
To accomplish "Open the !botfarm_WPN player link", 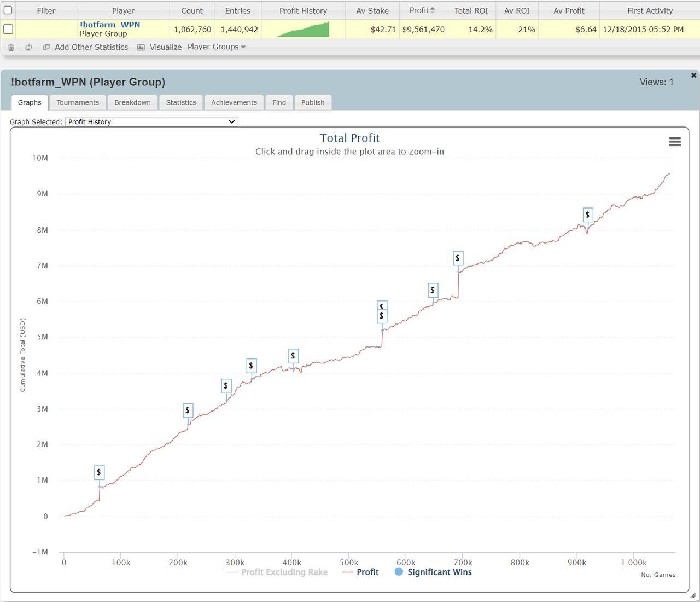I will point(110,25).
